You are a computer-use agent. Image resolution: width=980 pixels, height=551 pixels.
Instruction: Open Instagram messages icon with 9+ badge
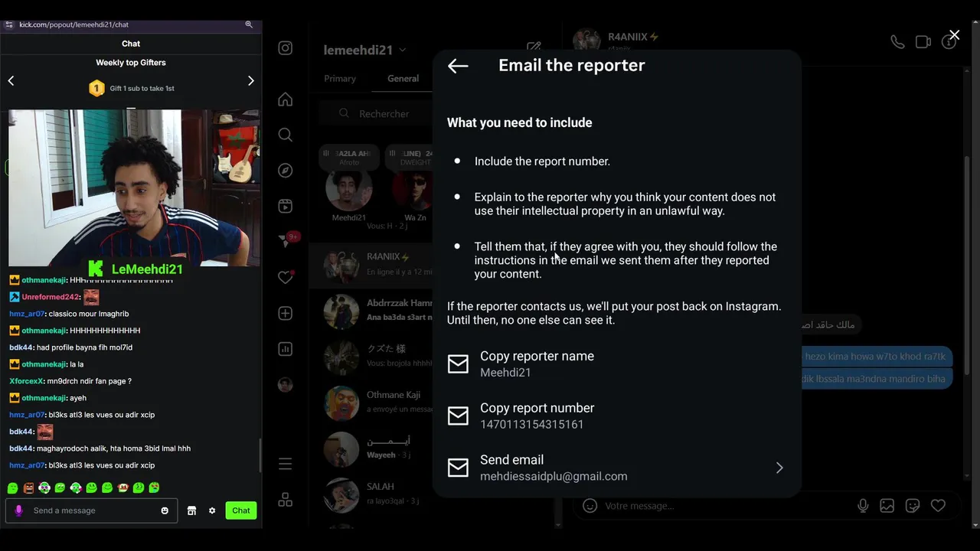click(x=287, y=240)
